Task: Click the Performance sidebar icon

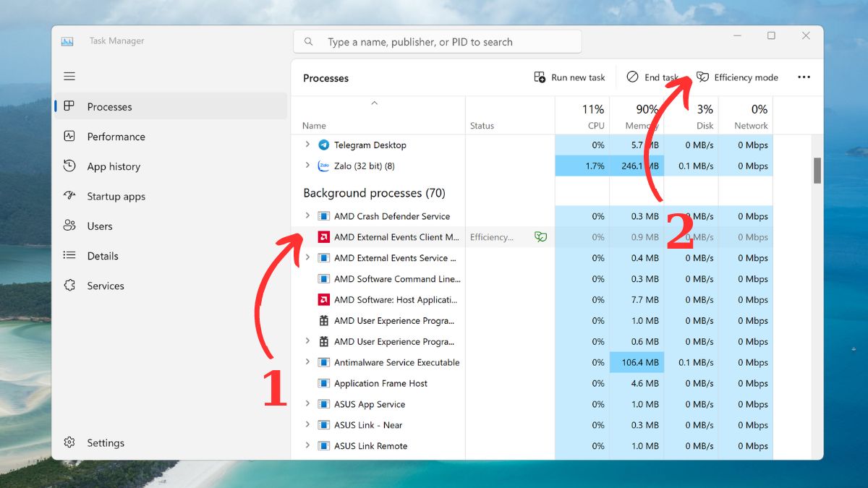Action: pyautogui.click(x=69, y=136)
